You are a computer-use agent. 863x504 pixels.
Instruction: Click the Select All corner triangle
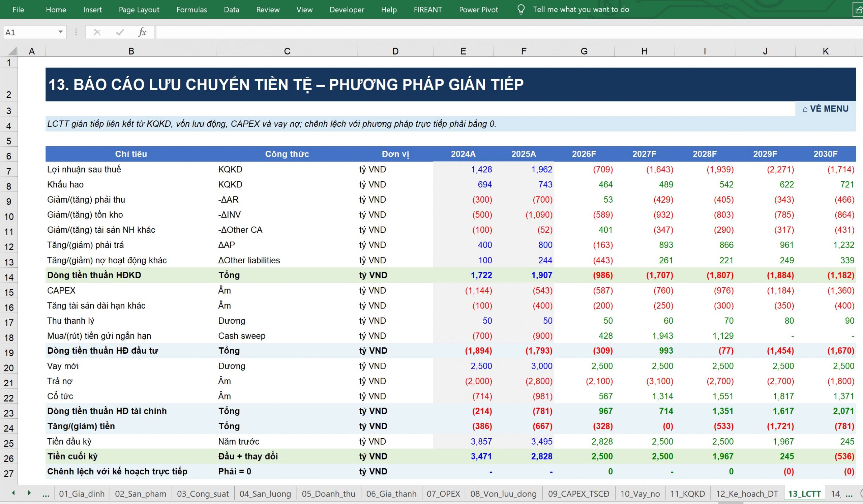pos(12,51)
